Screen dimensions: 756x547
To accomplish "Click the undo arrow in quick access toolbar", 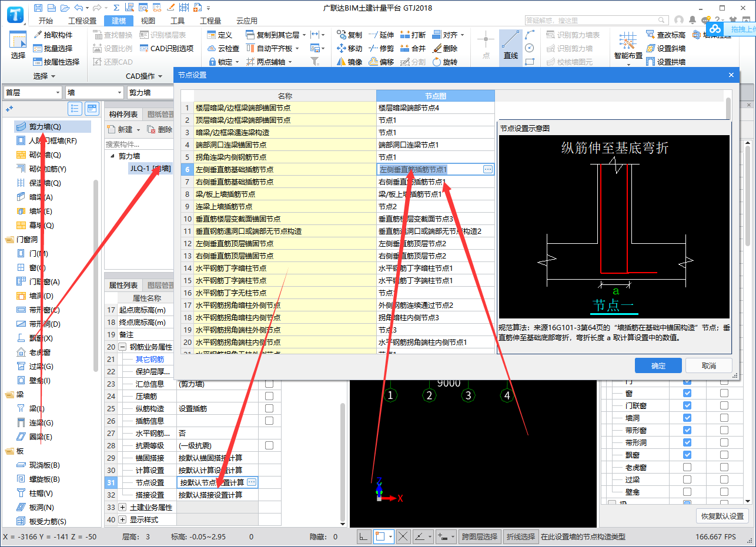I will [78, 8].
